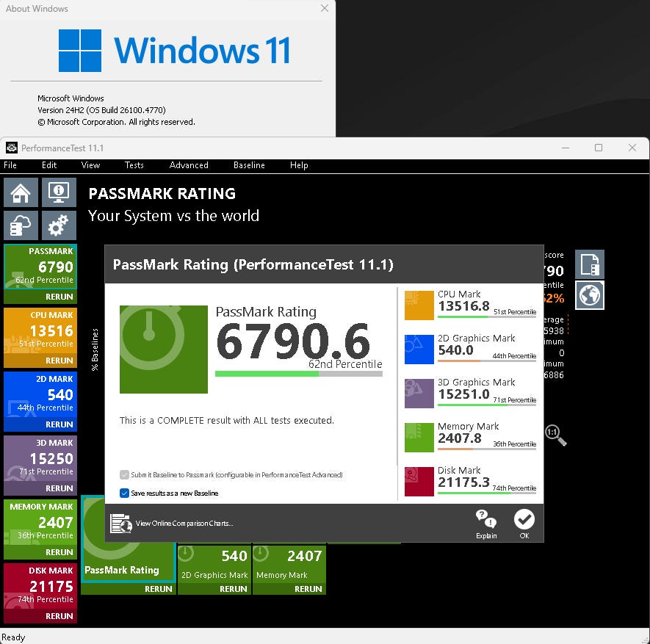The width and height of the screenshot is (650, 644).
Task: Click the '% Baselines' vertical axis label
Action: tap(95, 350)
